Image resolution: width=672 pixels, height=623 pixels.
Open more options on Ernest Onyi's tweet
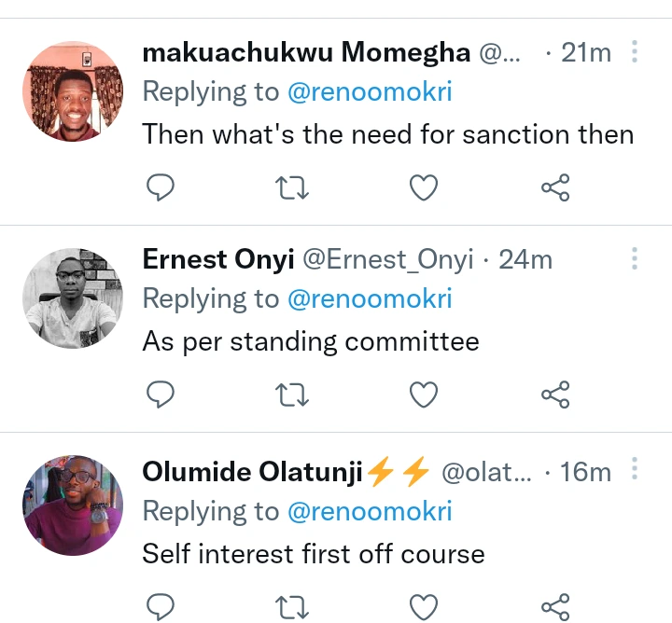click(635, 258)
